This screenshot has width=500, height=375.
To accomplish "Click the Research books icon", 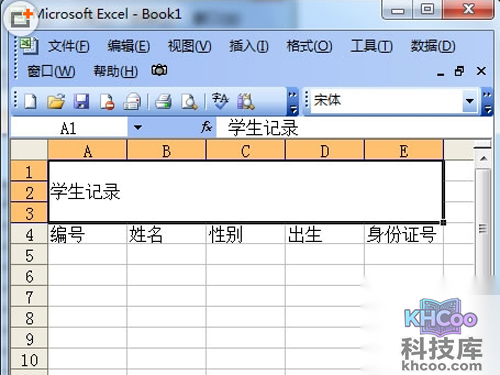I will [x=246, y=101].
